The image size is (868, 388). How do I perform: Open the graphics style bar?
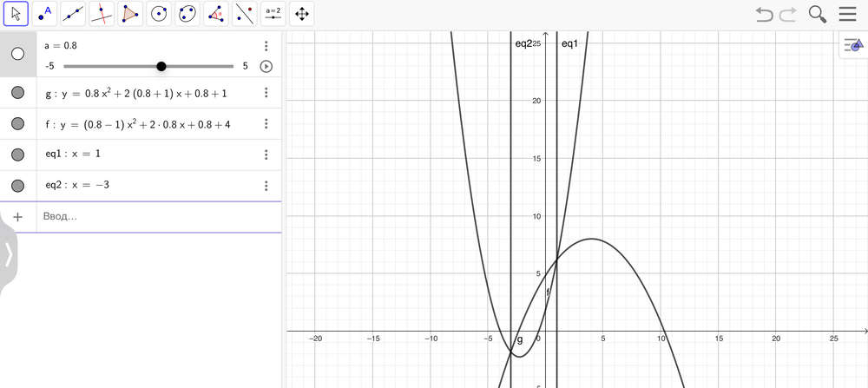(x=852, y=46)
